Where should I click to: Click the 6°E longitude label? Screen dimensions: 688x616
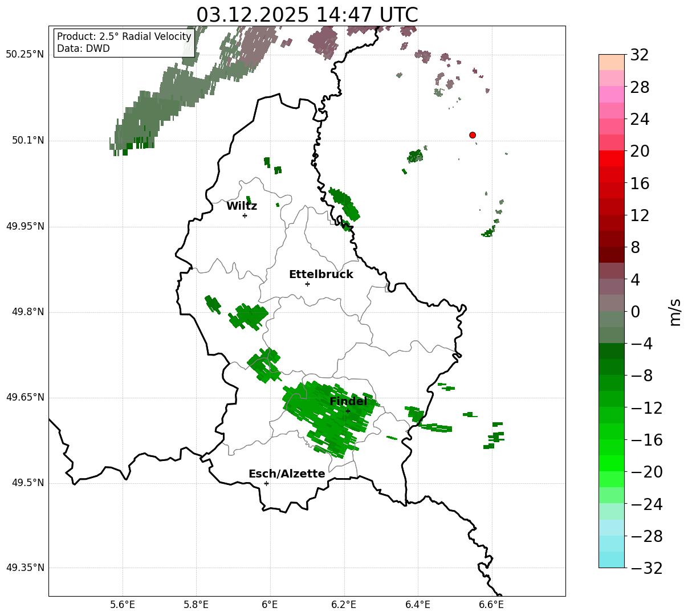pos(270,605)
